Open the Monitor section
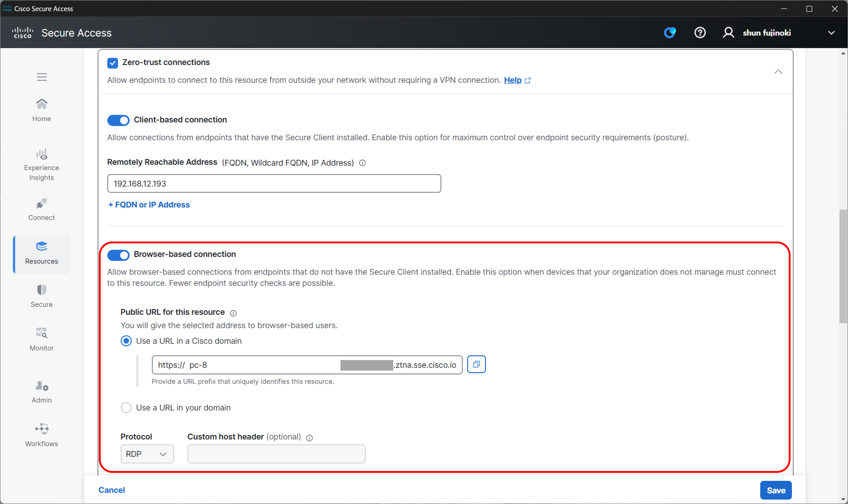Screen dimensions: 848x504 pyautogui.click(x=41, y=340)
